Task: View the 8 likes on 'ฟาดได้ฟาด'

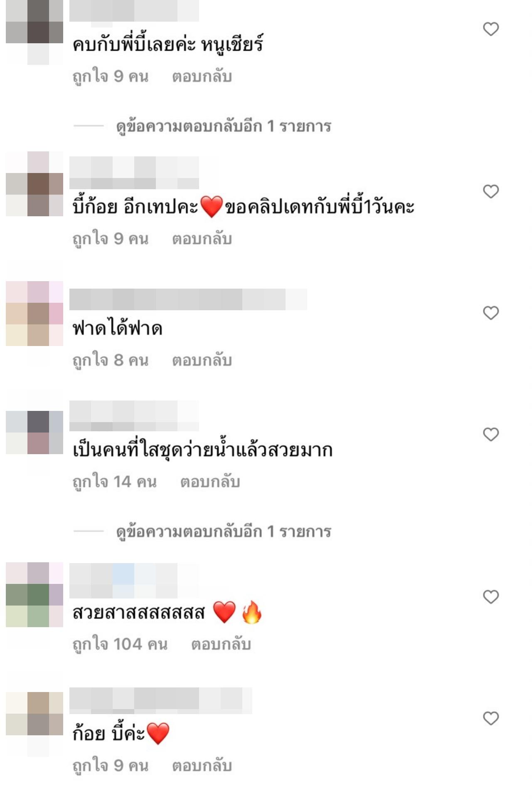Action: tap(110, 360)
